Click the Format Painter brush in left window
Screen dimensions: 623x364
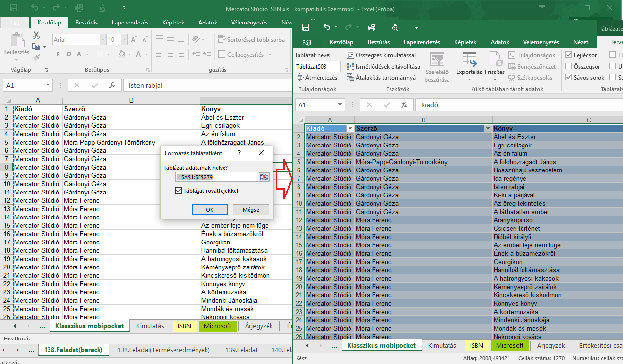click(x=36, y=58)
